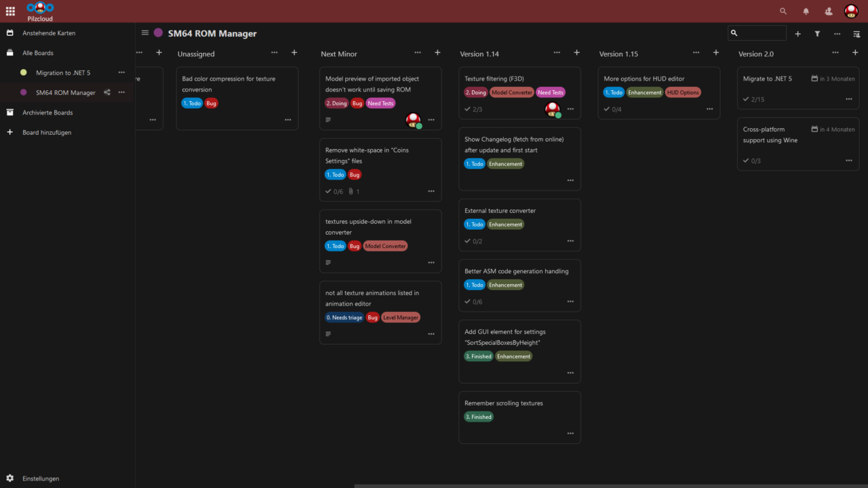Screen dimensions: 868x488
Task: Click the purple board color circle in header
Action: coord(158,33)
